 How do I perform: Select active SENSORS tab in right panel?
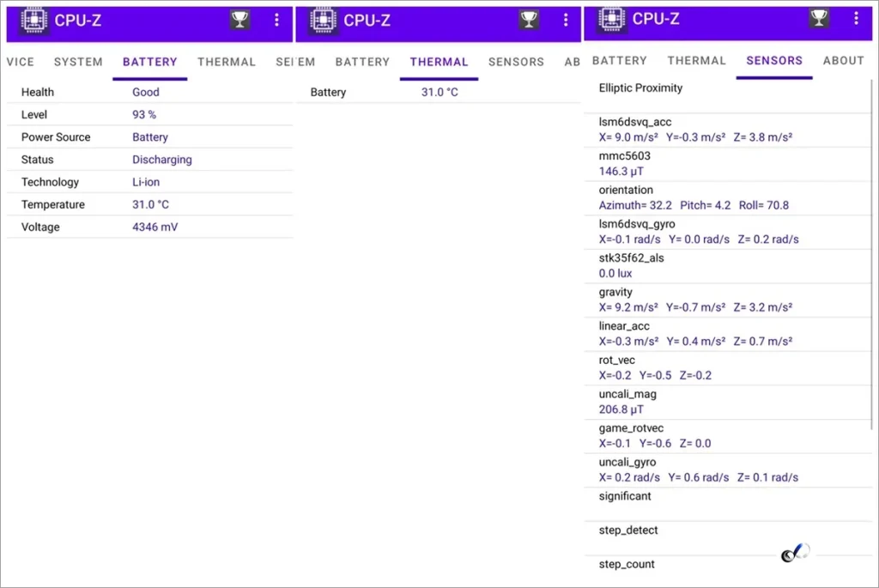pos(774,61)
